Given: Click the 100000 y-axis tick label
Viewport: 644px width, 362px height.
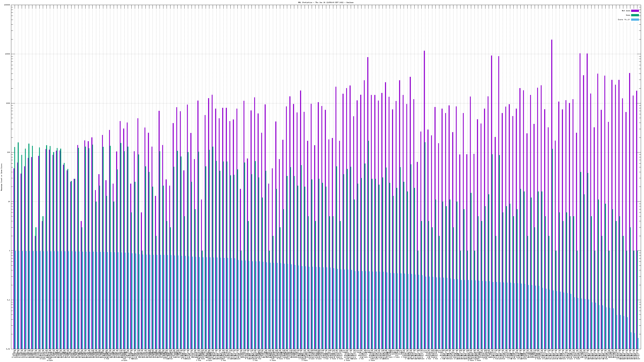Looking at the screenshot, I should 7,5.
